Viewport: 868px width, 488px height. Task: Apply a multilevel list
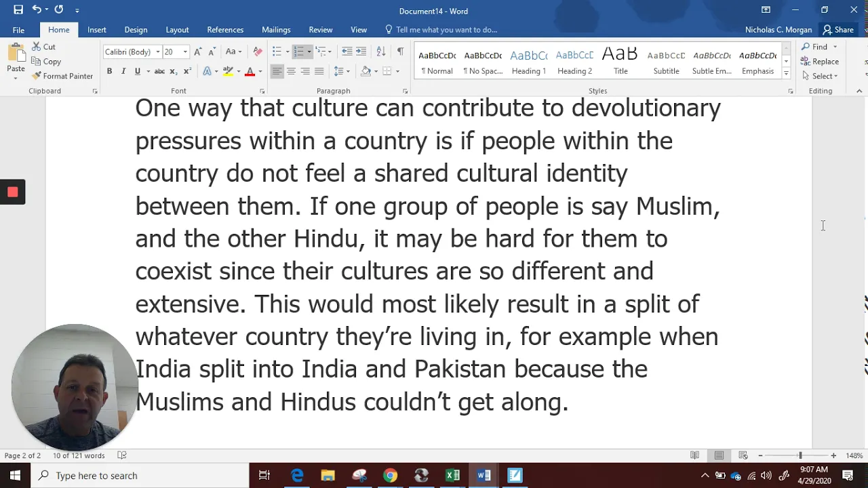(320, 52)
